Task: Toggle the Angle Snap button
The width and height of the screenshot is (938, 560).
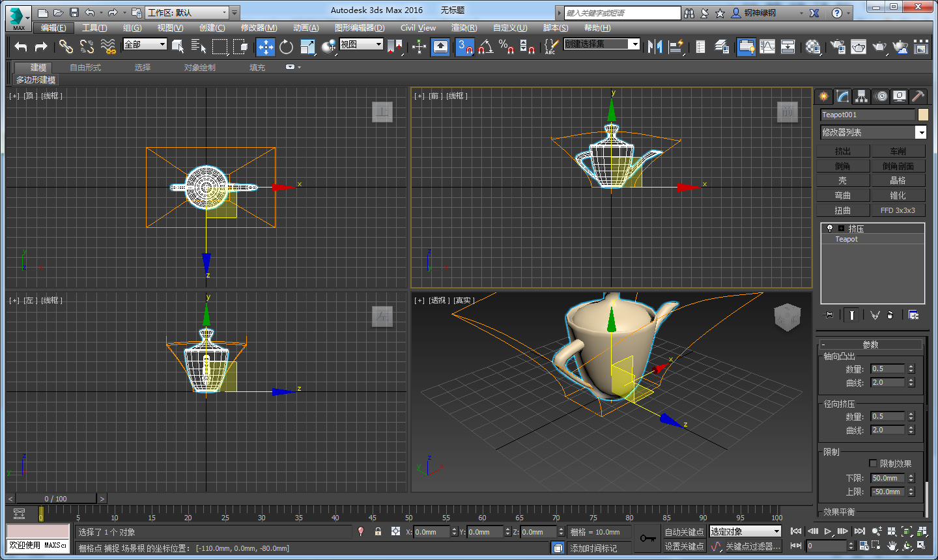Action: click(486, 46)
